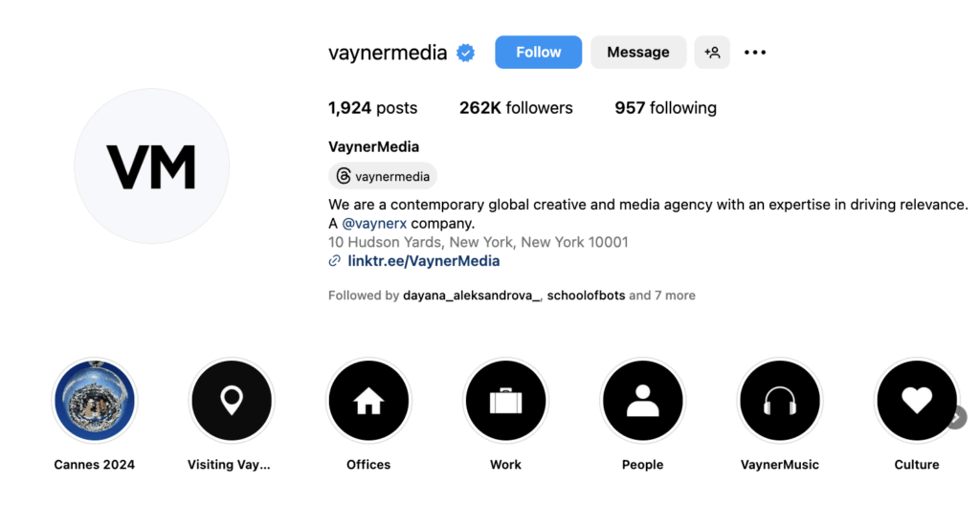Screen dimensions: 980x528
Task: Open the Work briefcase highlight
Action: [x=505, y=401]
